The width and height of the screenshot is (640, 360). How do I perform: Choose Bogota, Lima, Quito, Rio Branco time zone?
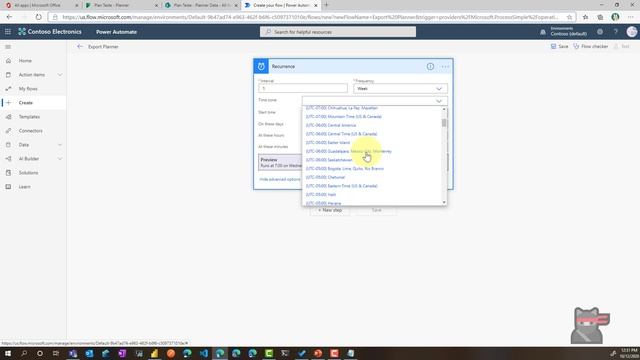point(345,168)
